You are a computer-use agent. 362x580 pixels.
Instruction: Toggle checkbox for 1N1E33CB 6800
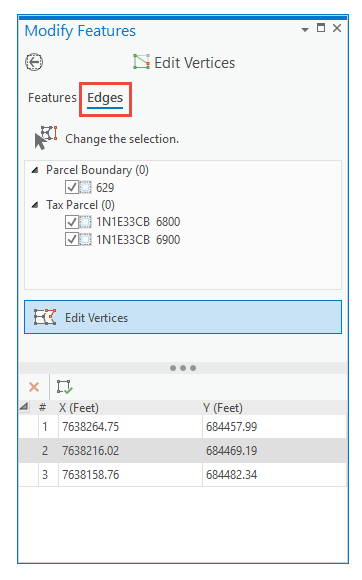coord(71,222)
